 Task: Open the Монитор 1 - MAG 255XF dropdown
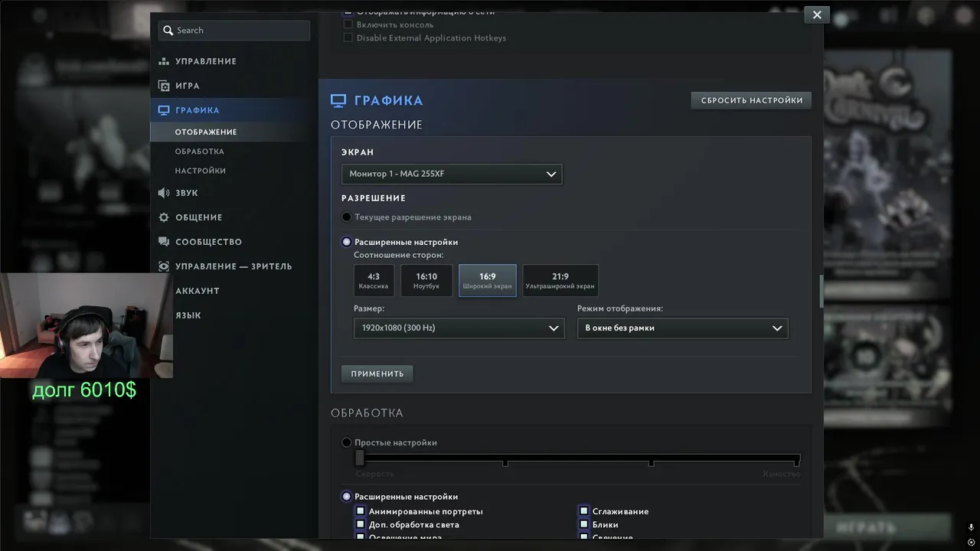[452, 174]
